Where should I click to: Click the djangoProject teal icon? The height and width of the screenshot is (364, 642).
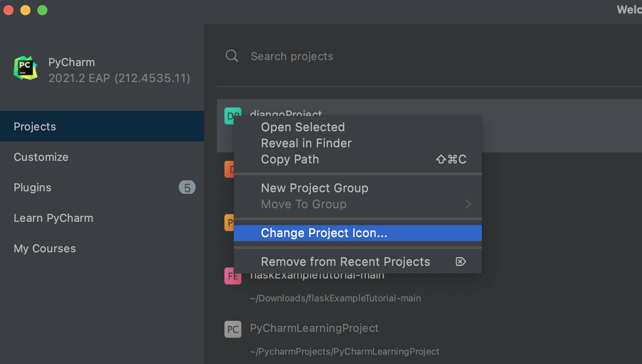tap(229, 116)
